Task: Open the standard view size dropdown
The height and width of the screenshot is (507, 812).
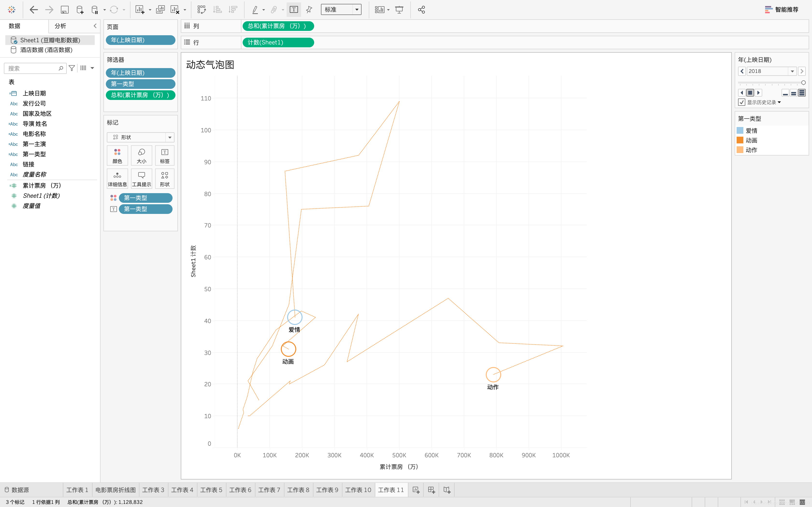Action: pos(357,10)
